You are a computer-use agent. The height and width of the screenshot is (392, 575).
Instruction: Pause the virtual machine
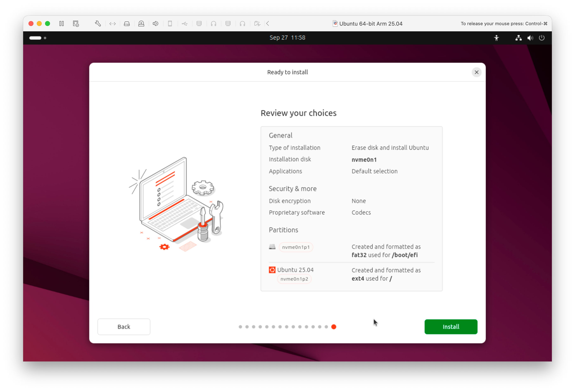(x=62, y=24)
